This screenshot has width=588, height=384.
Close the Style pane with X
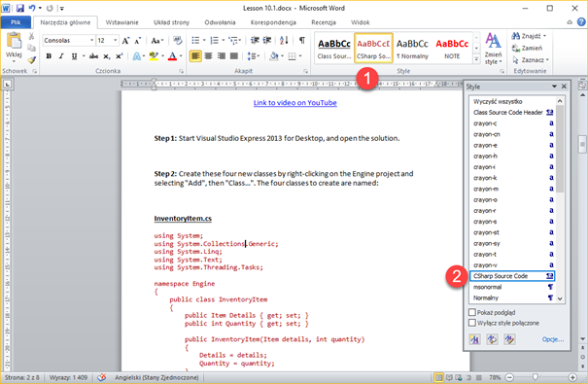pyautogui.click(x=564, y=87)
